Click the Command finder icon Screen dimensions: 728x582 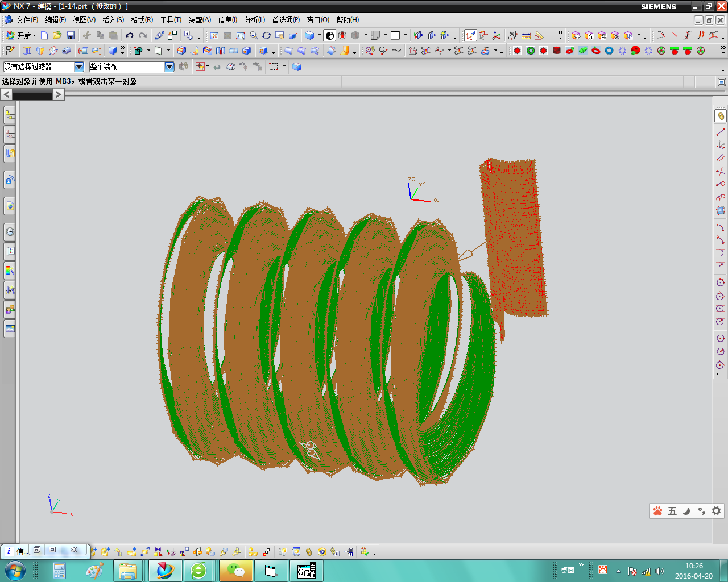point(188,35)
